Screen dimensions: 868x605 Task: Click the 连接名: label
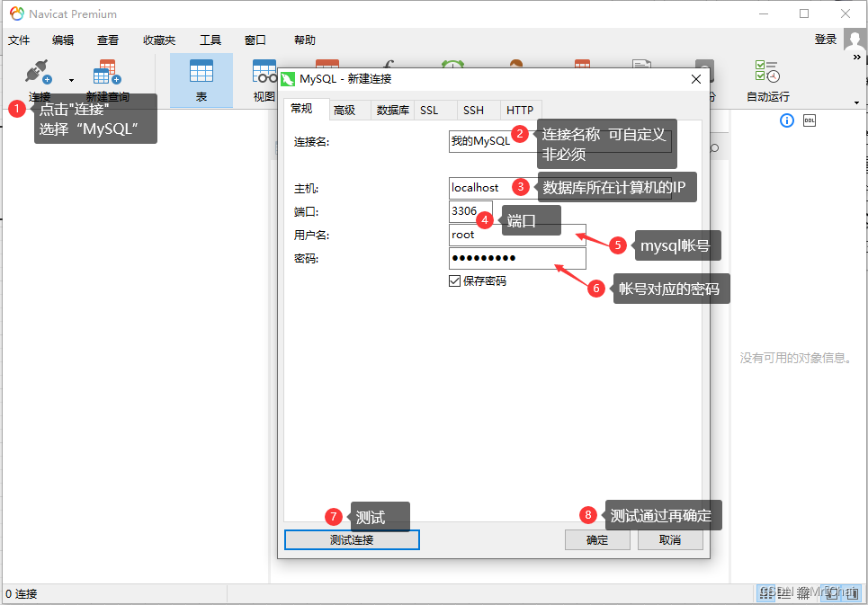[x=311, y=142]
